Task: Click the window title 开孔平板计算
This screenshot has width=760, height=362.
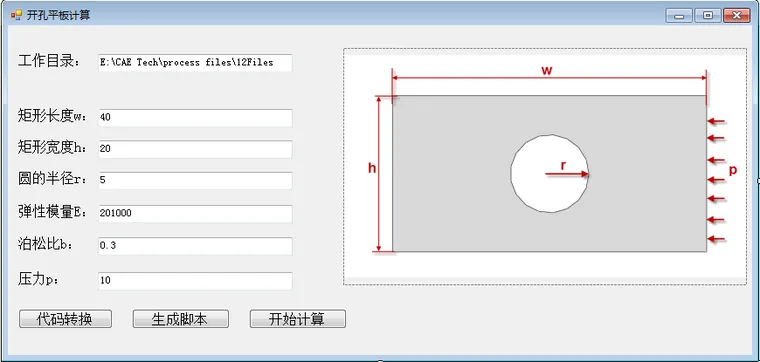Action: 58,15
